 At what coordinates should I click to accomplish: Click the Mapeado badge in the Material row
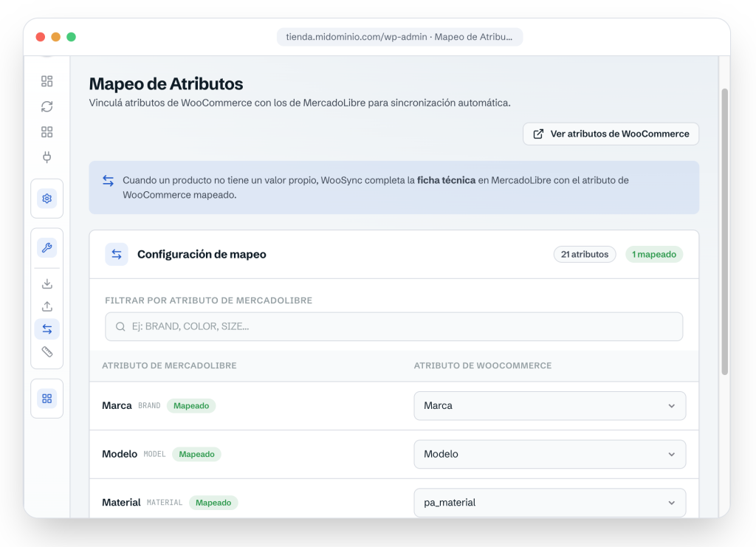click(213, 503)
